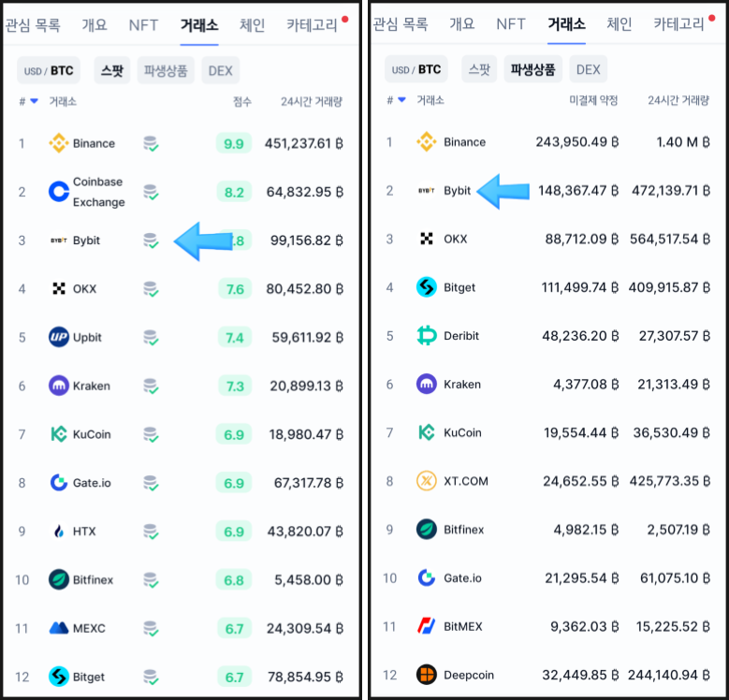Click HTX flame logo in left panel

pyautogui.click(x=59, y=531)
